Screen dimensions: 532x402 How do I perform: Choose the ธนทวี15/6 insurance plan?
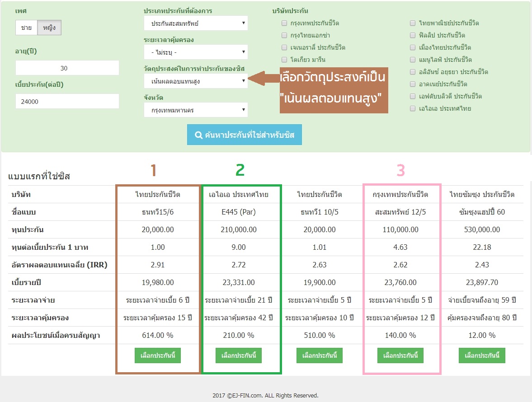(158, 355)
